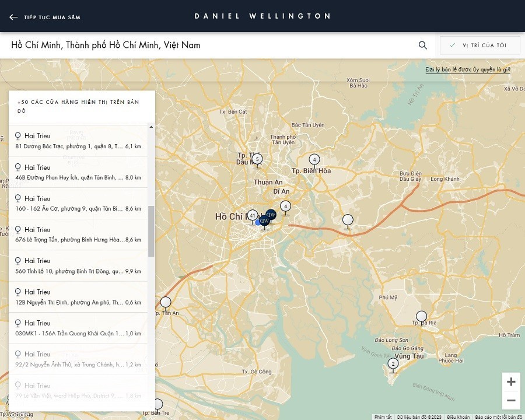The width and height of the screenshot is (525, 420).
Task: Click the cluster marker labeled 4 at Biên Hòa
Action: (314, 160)
